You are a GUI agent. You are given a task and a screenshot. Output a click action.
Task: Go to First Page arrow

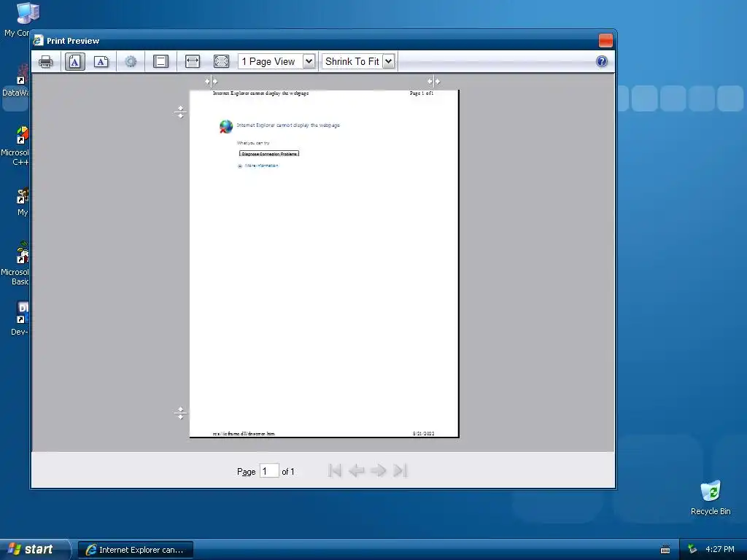[334, 470]
